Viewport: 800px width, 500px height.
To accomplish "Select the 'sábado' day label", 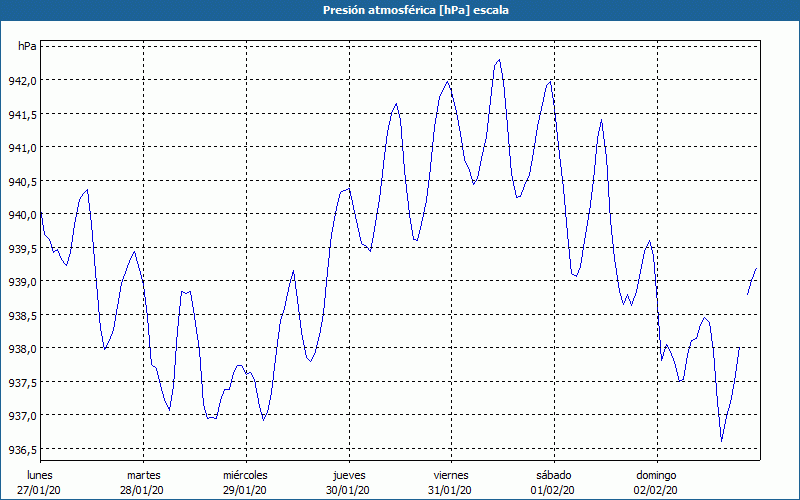I will (x=554, y=475).
